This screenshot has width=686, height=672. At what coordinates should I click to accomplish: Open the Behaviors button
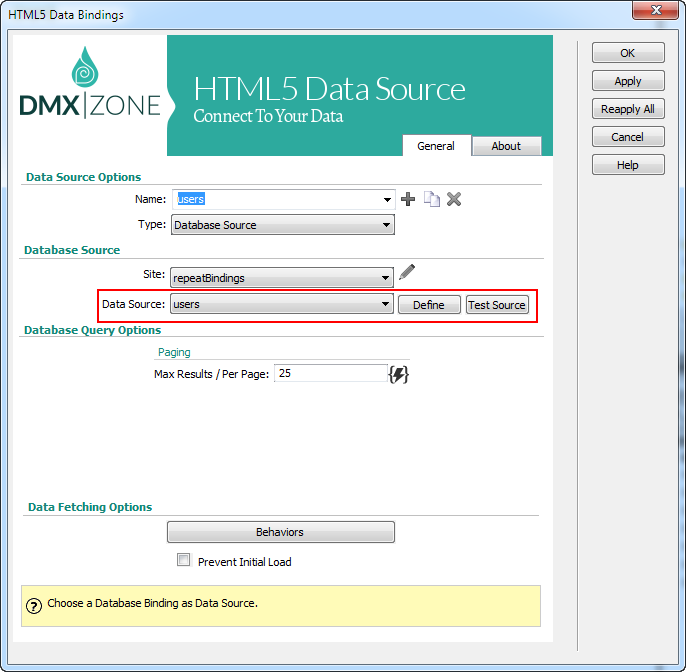[280, 532]
